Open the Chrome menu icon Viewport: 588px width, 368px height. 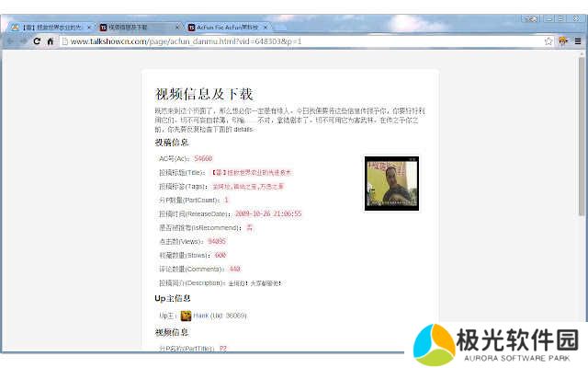576,41
